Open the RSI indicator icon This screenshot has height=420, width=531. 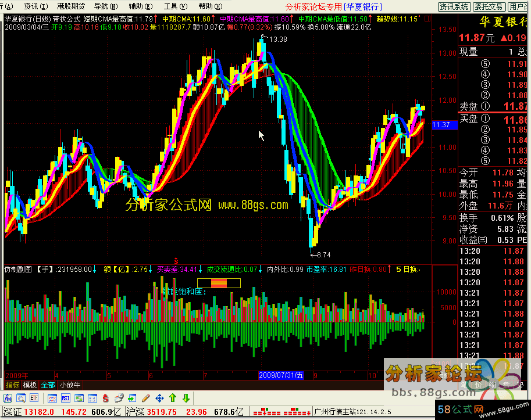[65, 398]
